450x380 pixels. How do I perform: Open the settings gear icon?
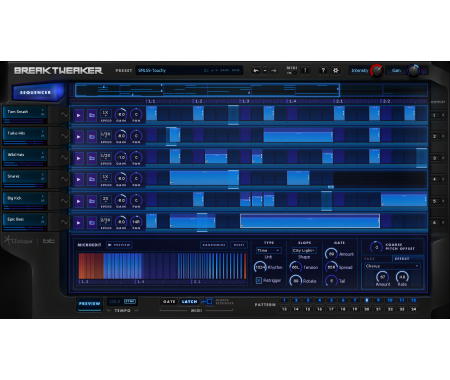[336, 70]
